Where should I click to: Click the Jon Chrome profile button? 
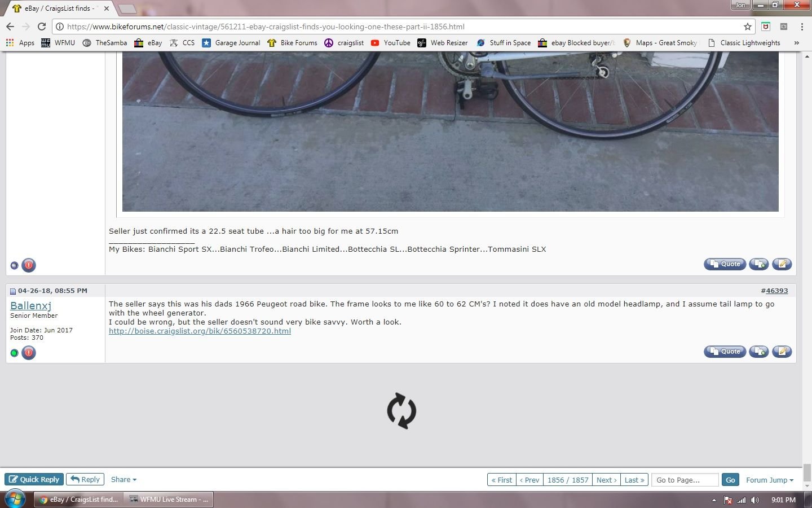point(740,5)
